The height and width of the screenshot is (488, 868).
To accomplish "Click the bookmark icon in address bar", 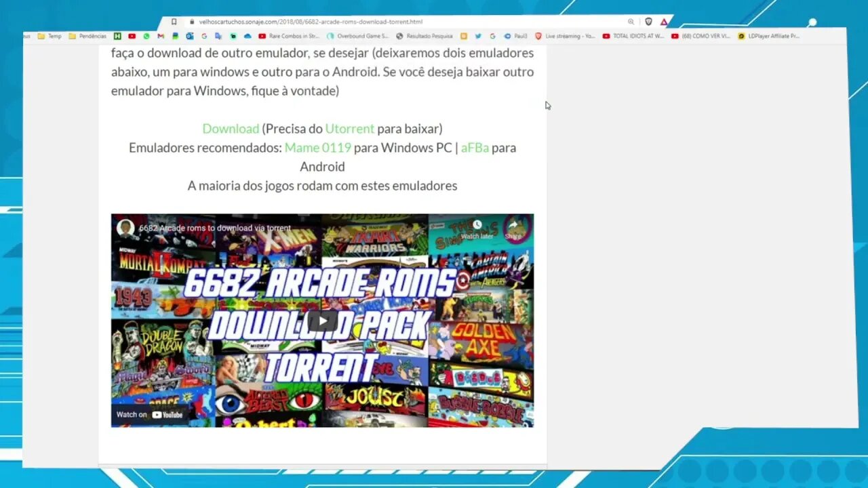I will coord(174,22).
